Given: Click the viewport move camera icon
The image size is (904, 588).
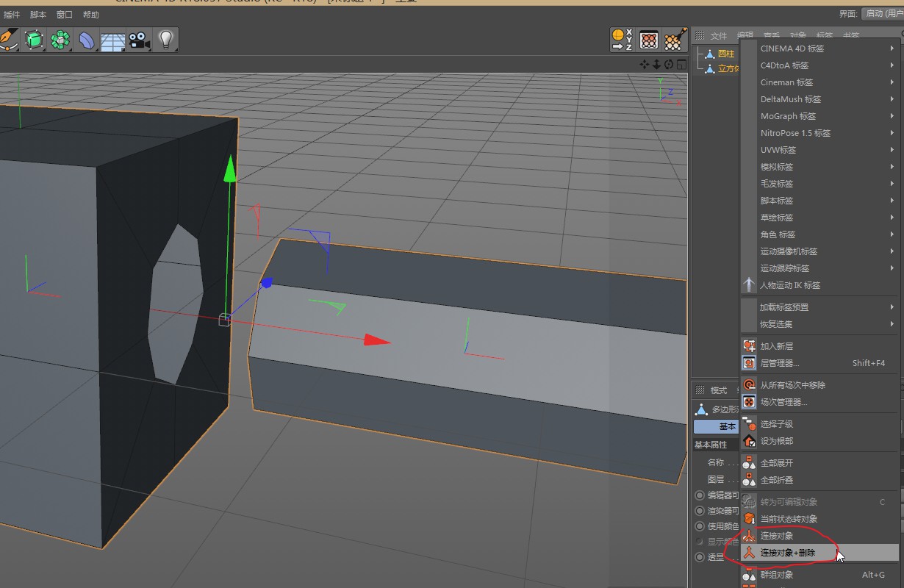Looking at the screenshot, I should coord(645,65).
